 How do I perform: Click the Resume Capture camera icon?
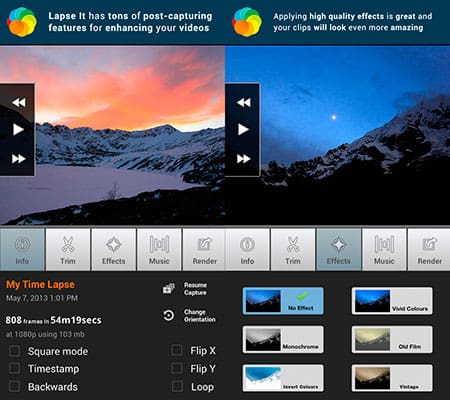coord(169,288)
